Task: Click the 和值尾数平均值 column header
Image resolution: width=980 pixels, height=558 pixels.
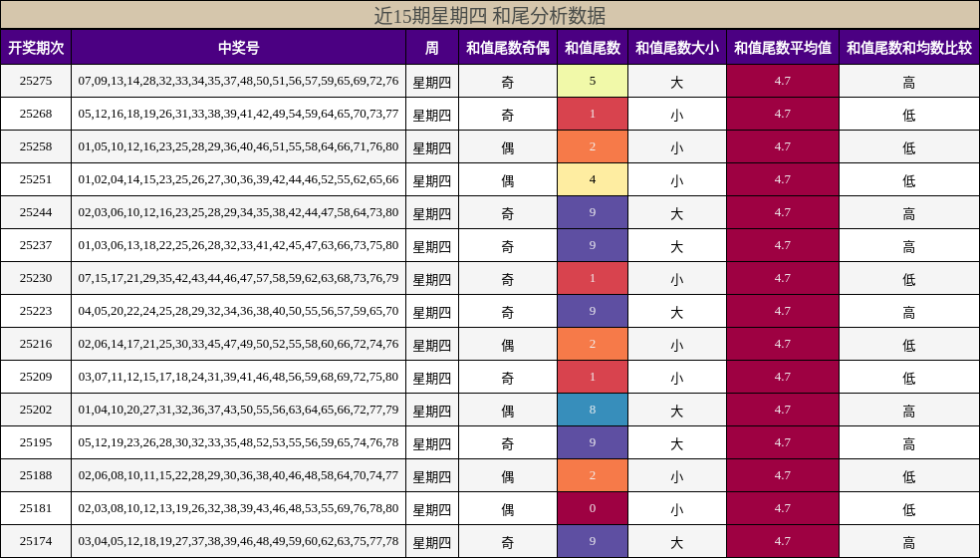Action: click(782, 47)
